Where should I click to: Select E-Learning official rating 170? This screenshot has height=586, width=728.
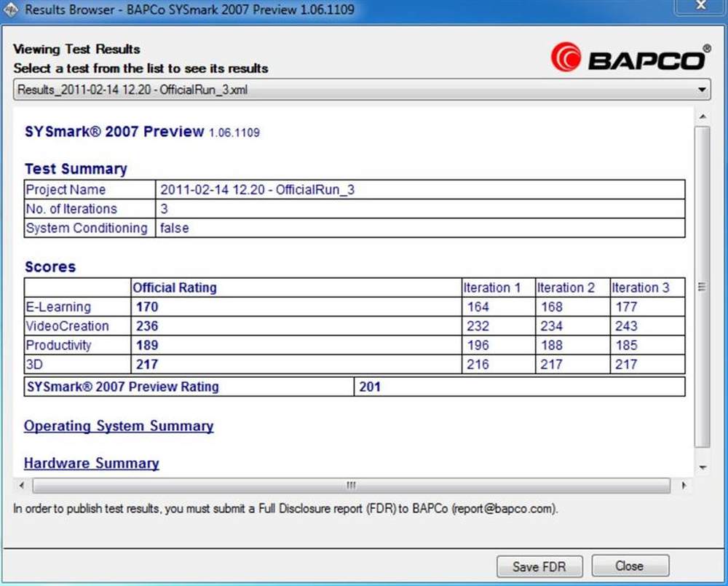coord(147,307)
